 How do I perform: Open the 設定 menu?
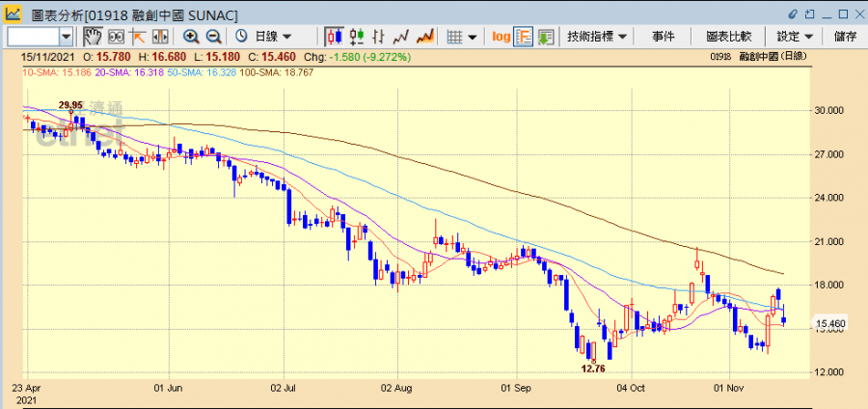[x=795, y=36]
